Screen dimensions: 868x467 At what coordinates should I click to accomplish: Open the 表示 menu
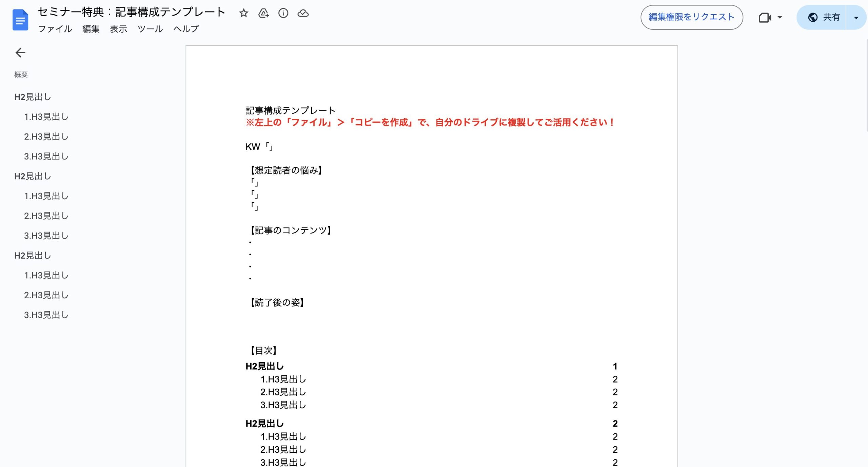(x=118, y=29)
